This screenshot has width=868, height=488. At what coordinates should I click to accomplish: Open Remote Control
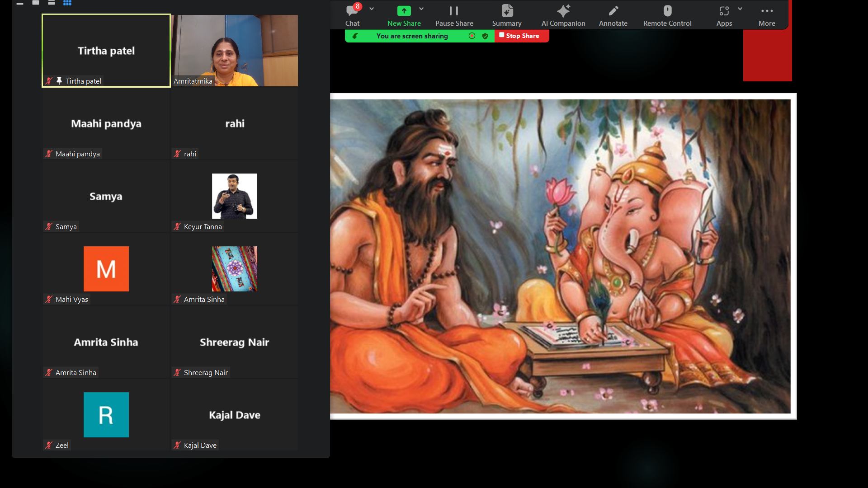pos(667,15)
